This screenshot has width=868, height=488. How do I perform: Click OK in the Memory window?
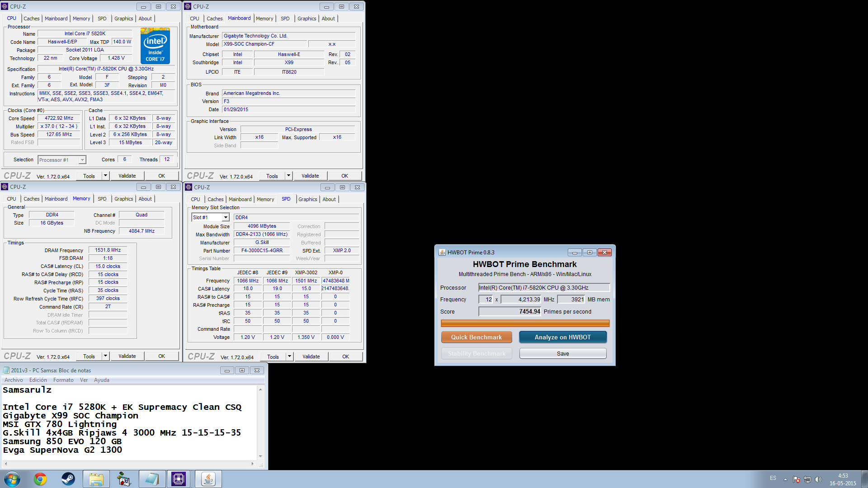tap(161, 356)
